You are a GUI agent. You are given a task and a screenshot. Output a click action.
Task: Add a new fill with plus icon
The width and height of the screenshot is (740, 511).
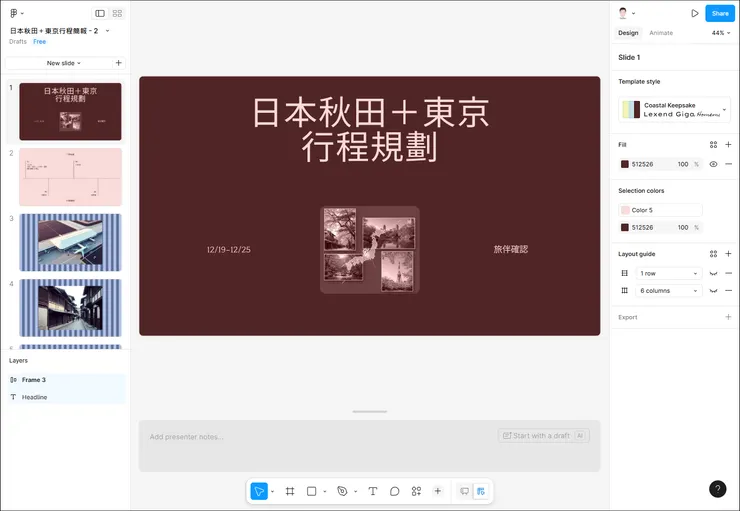pos(728,145)
